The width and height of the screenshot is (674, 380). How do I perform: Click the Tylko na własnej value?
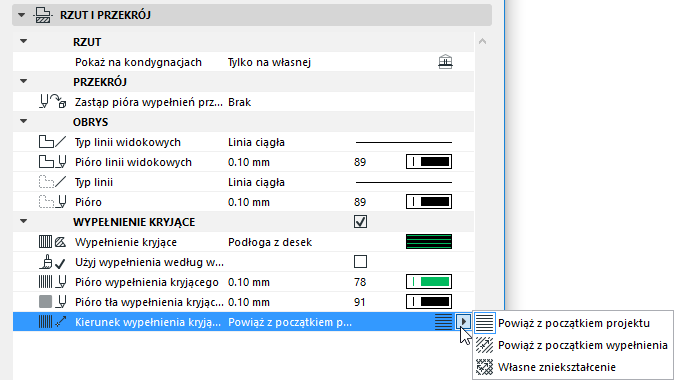(x=269, y=62)
